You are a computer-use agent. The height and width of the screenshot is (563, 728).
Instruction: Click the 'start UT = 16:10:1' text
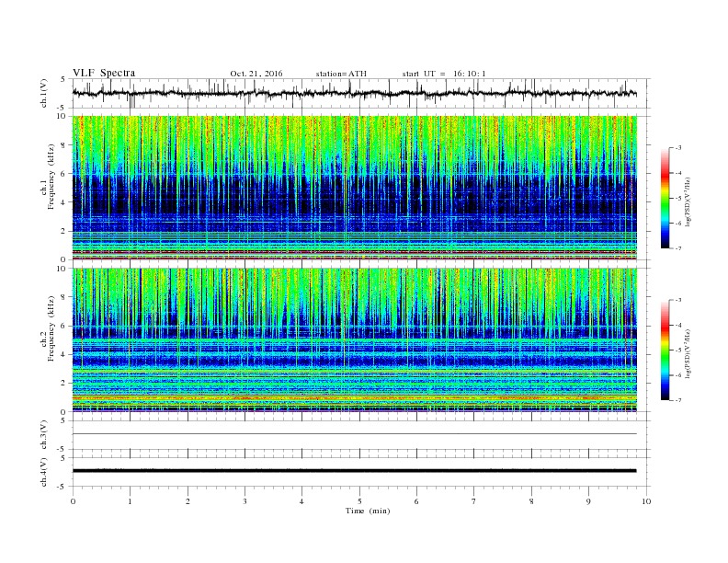point(444,74)
